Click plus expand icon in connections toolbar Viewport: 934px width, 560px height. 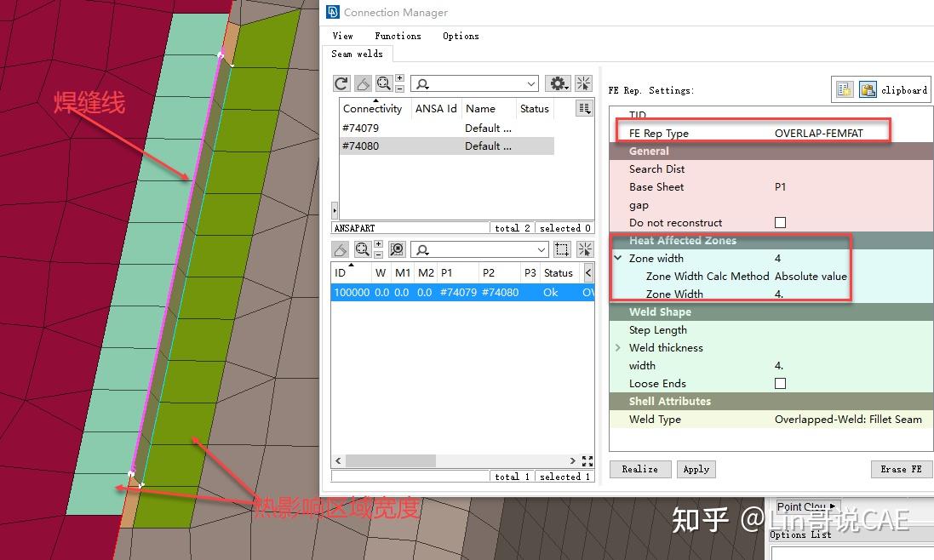pos(378,244)
